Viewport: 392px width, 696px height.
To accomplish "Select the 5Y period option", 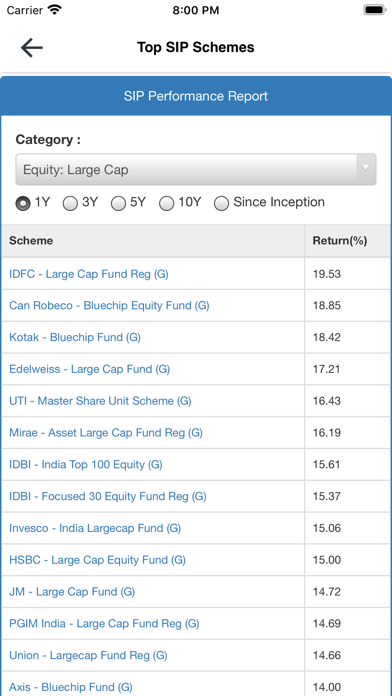I will click(x=118, y=204).
